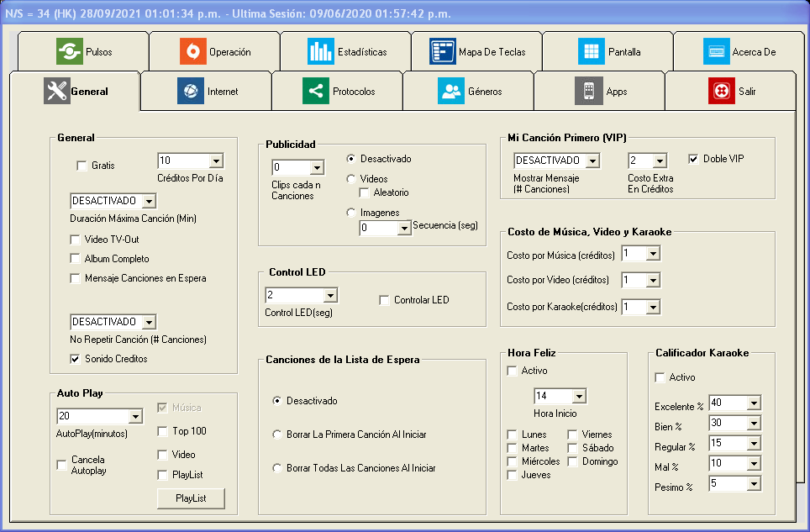Open the Bien % dropdown

(x=755, y=423)
